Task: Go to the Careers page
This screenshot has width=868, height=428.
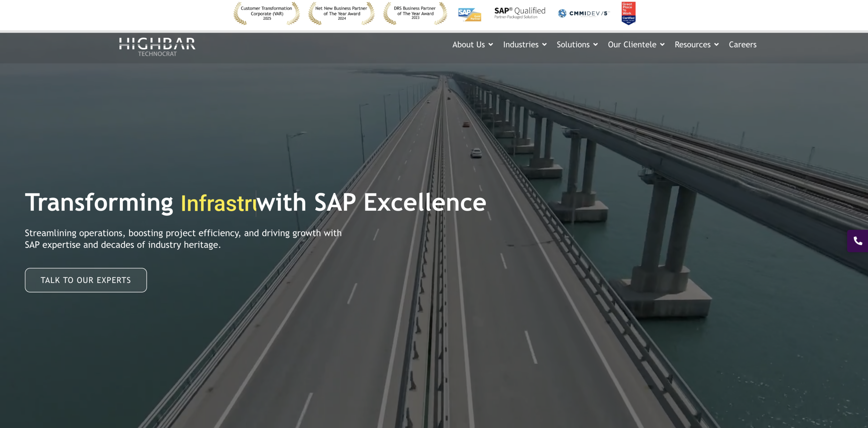Action: (x=743, y=44)
